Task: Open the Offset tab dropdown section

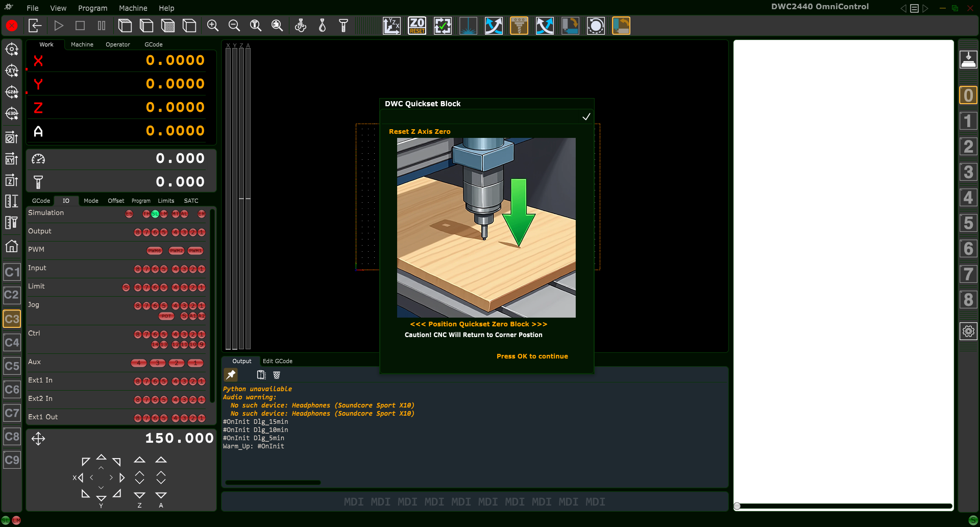Action: pos(116,201)
